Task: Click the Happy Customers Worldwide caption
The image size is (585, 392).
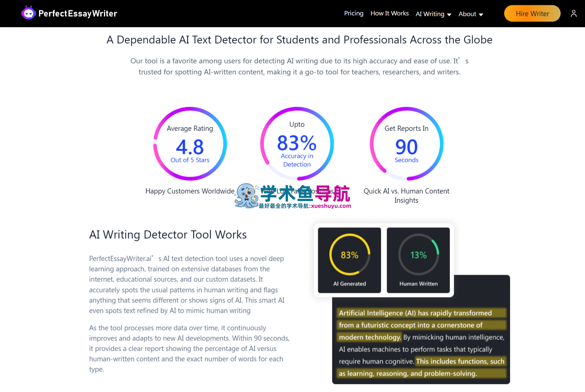Action: (190, 191)
